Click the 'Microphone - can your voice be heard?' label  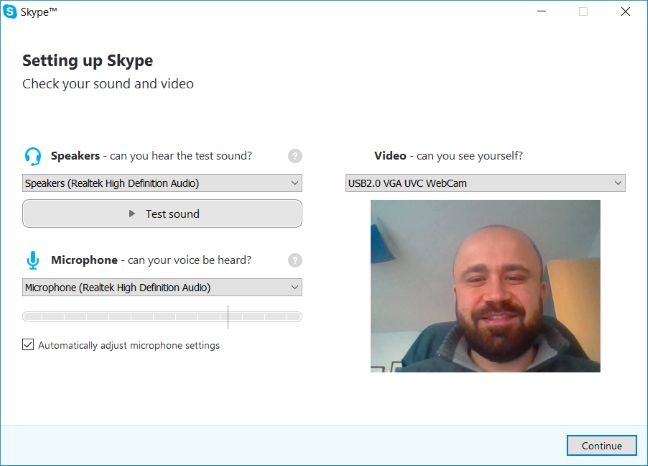(x=151, y=260)
